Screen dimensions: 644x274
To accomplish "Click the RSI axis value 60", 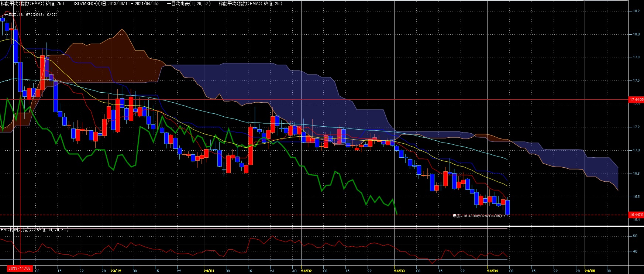I will click(635, 236).
